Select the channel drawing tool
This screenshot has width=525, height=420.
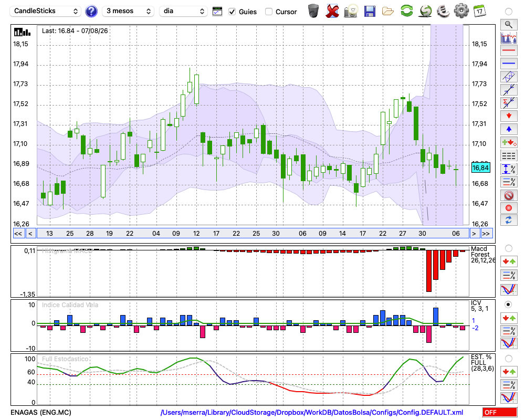(509, 76)
